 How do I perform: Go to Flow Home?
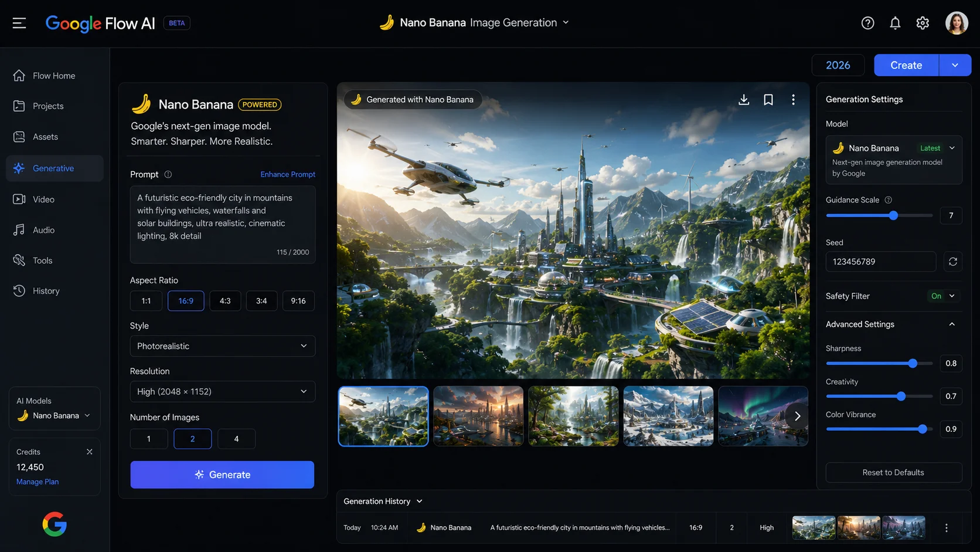(x=54, y=76)
